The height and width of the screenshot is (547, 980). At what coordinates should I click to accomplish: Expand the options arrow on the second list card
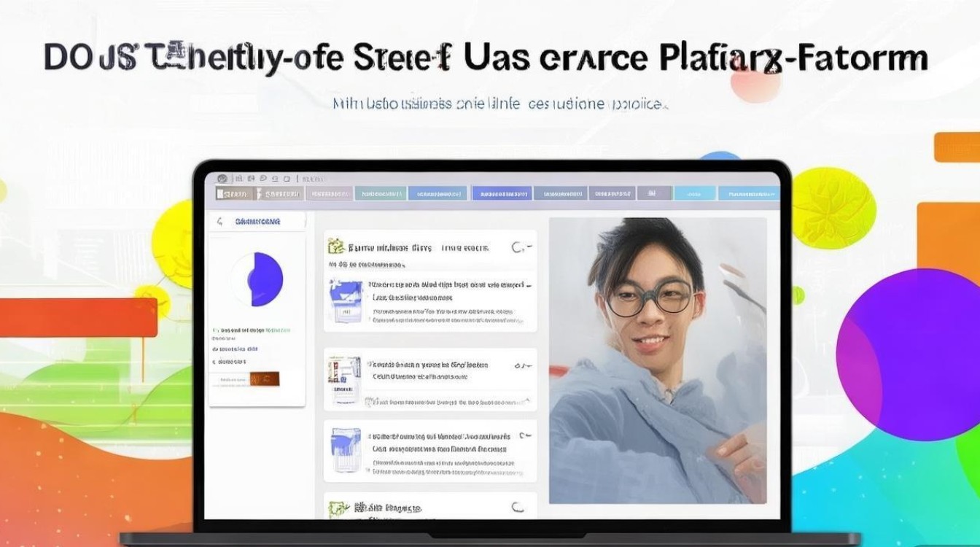(521, 365)
